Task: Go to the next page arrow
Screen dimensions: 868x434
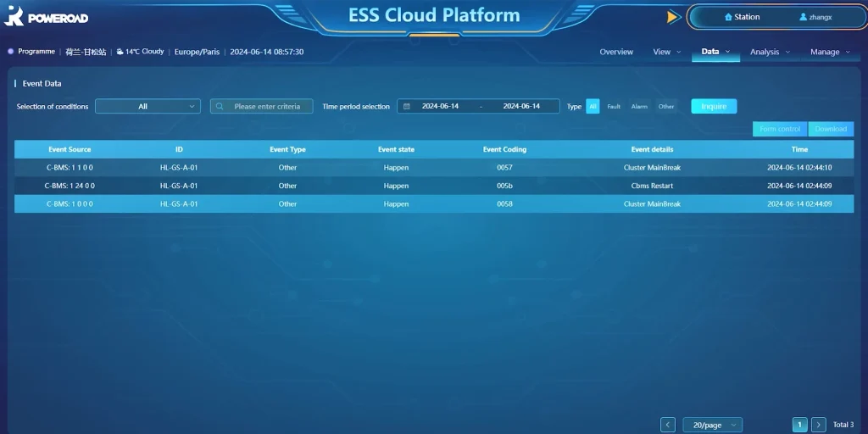Action: (x=819, y=425)
